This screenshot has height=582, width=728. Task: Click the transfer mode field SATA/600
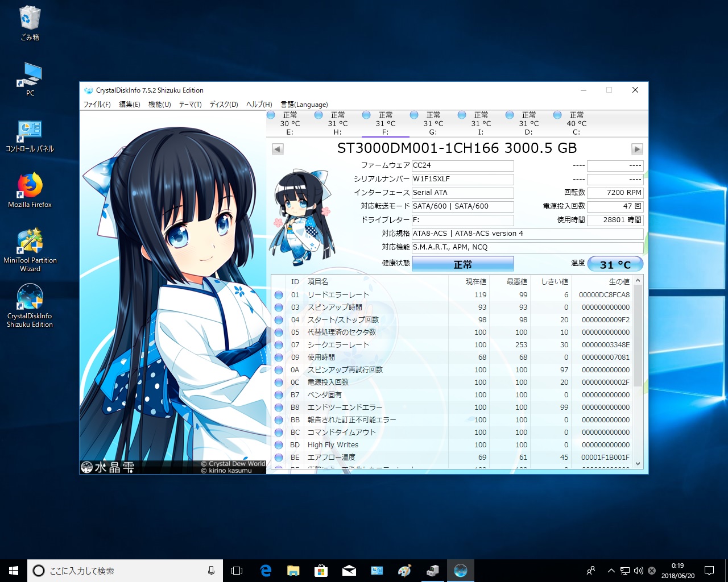tap(462, 206)
